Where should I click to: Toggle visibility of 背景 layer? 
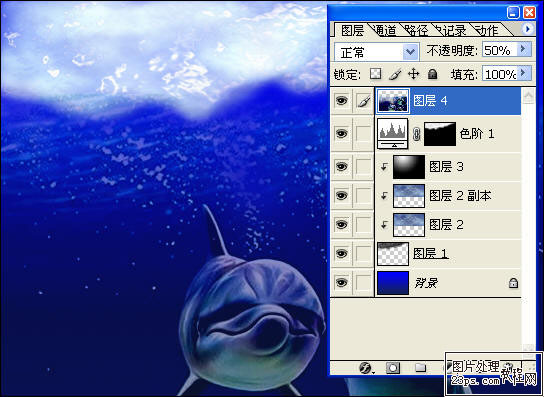coord(342,282)
